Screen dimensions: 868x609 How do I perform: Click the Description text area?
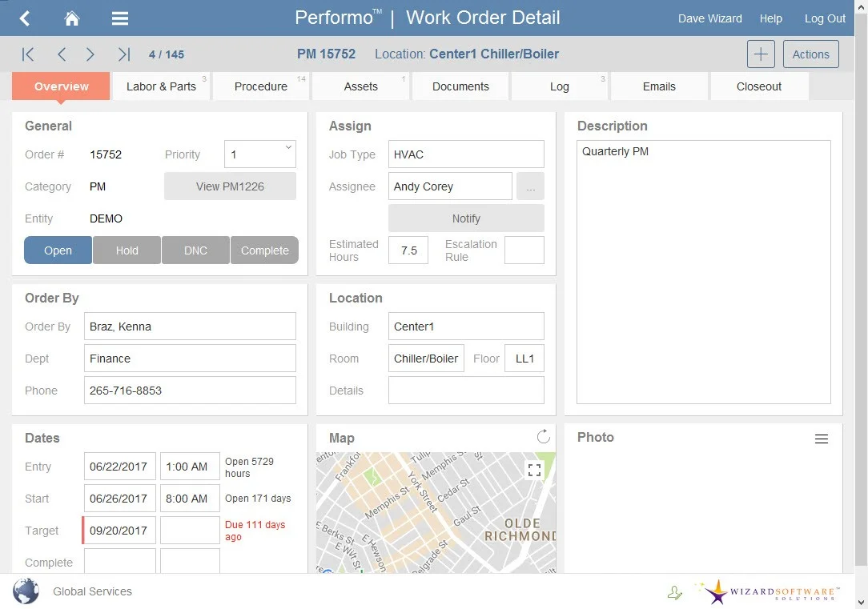coord(704,272)
